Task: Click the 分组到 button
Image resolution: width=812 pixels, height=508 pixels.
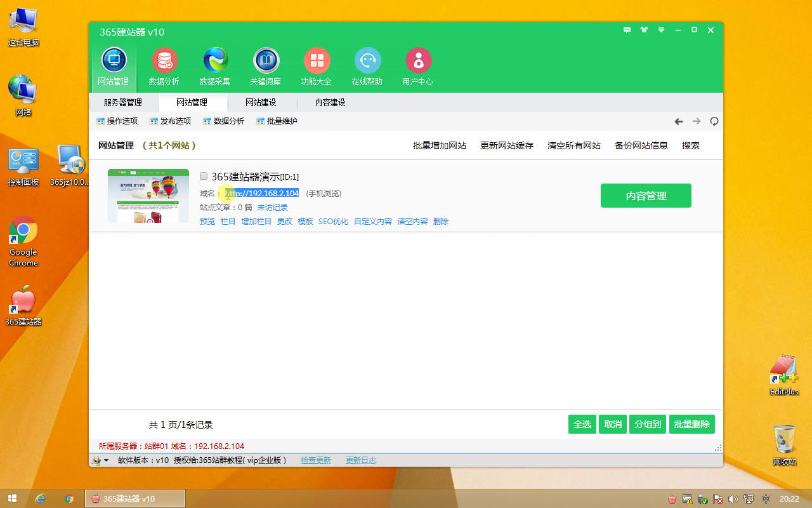Action: (x=648, y=424)
